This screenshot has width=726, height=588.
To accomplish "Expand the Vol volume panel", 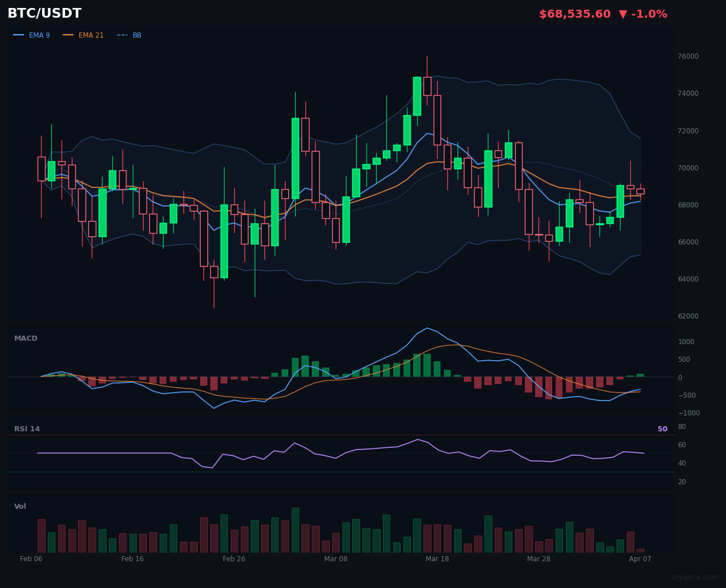I will coord(20,506).
